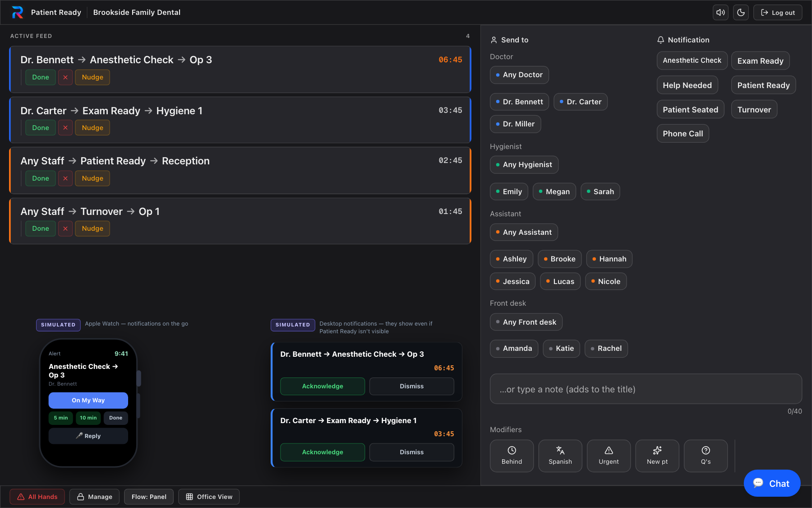The image size is (812, 508).
Task: Toggle the Q's question modifier
Action: pyautogui.click(x=706, y=456)
